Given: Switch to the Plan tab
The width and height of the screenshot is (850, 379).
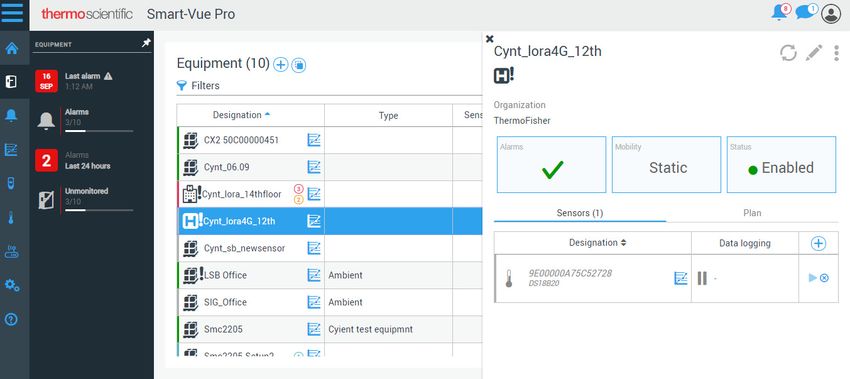Looking at the screenshot, I should coord(752,213).
